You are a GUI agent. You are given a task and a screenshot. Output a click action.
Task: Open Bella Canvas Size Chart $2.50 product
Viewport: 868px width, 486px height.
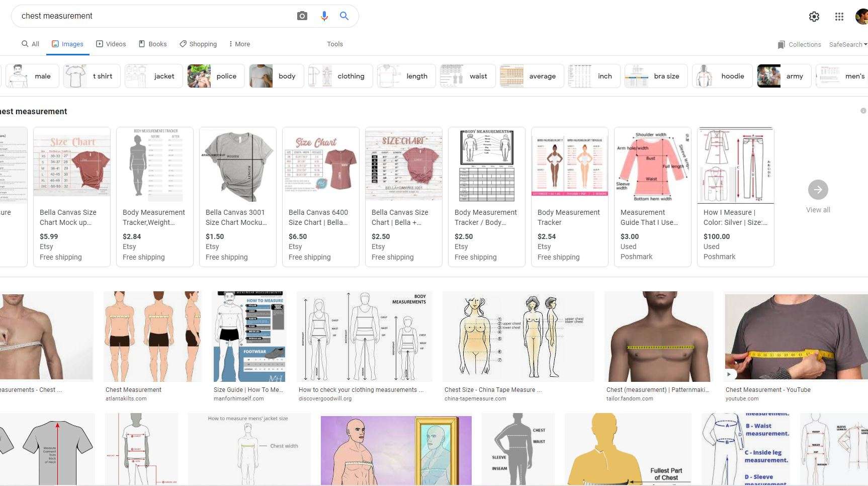click(x=404, y=197)
